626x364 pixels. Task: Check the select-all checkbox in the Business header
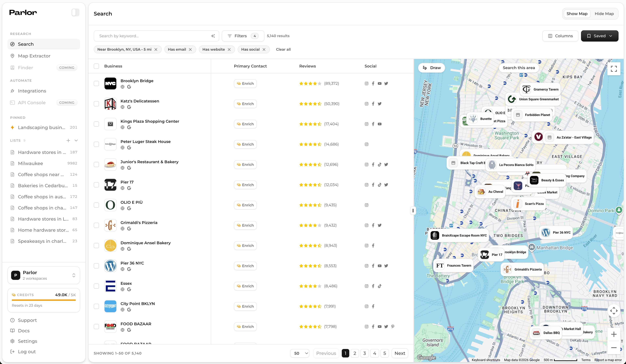coord(96,66)
